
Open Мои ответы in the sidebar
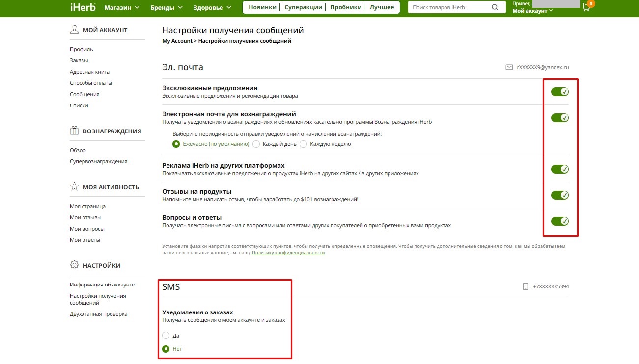[x=85, y=240]
